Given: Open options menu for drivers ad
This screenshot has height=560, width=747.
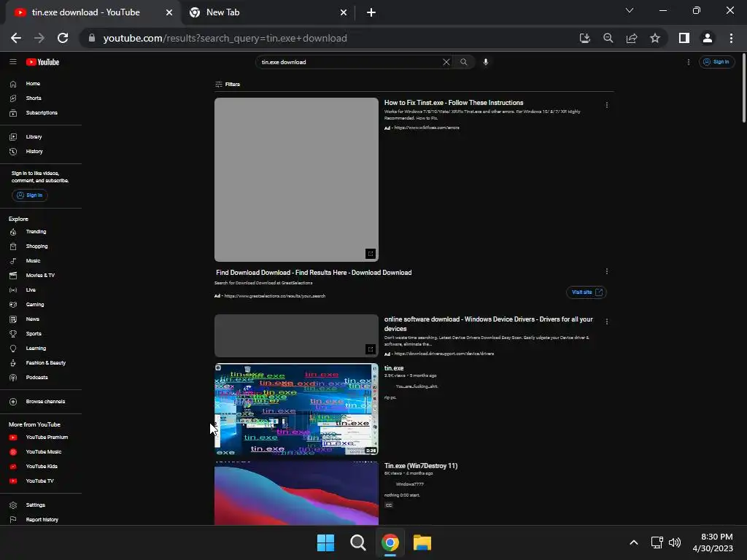Looking at the screenshot, I should coord(606,322).
